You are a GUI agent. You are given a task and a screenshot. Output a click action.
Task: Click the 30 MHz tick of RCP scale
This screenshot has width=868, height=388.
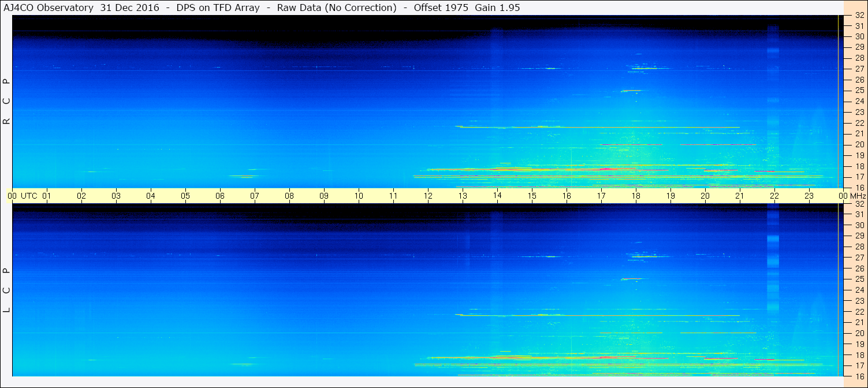point(859,36)
